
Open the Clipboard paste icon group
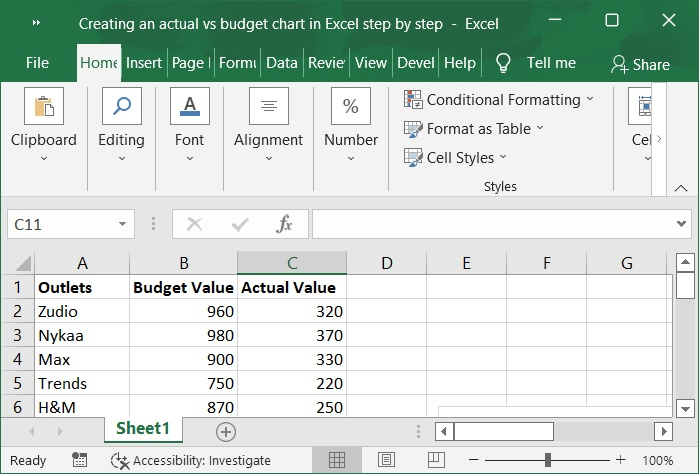43,107
